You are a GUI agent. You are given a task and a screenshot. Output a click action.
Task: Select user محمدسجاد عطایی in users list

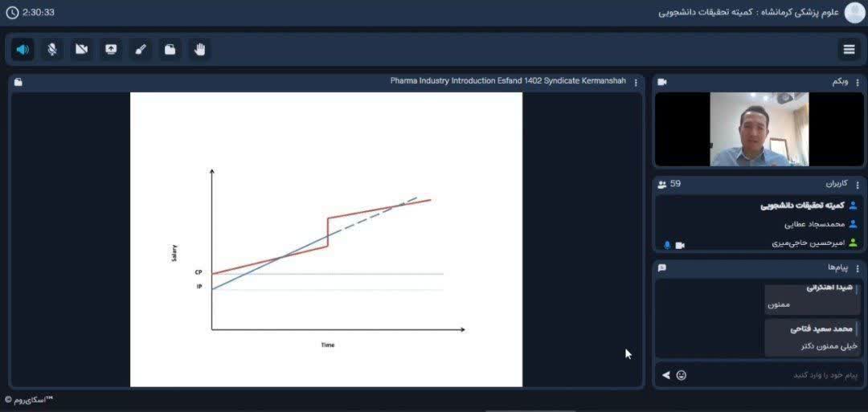pyautogui.click(x=813, y=224)
